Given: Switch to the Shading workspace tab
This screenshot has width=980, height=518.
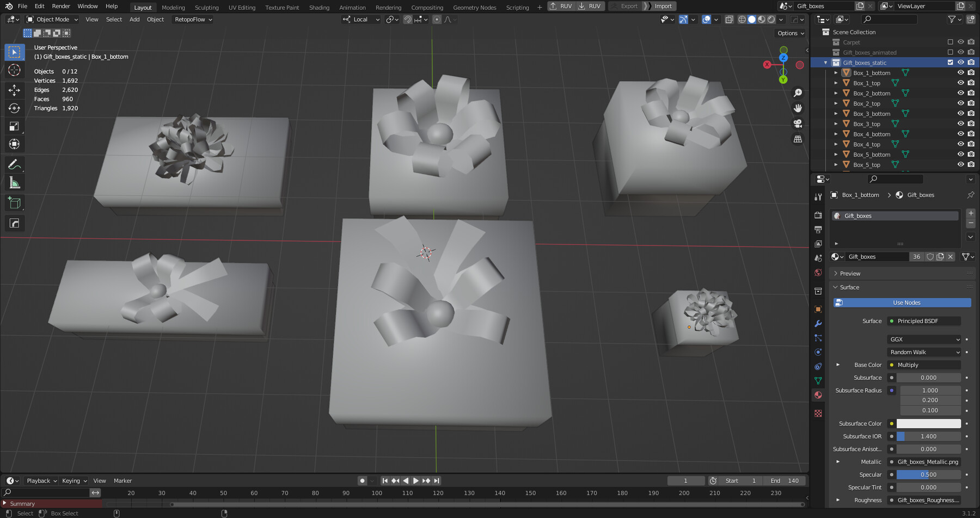Looking at the screenshot, I should point(319,7).
